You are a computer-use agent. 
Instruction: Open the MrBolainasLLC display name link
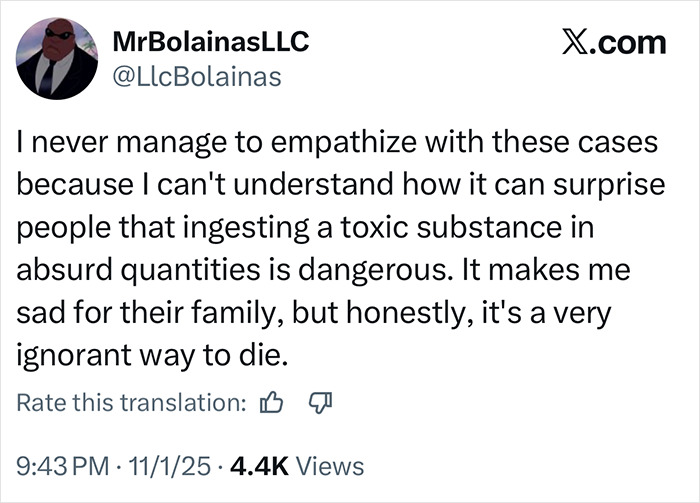[210, 41]
